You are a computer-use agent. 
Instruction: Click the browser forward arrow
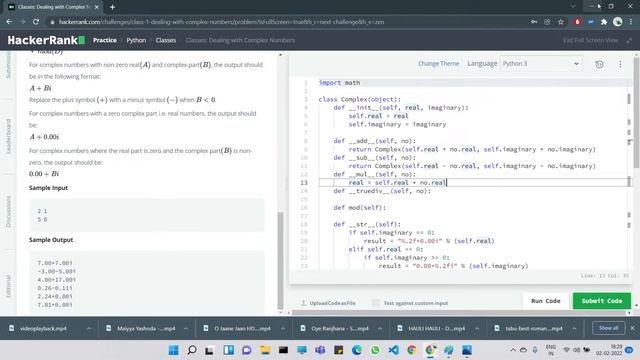(22, 22)
